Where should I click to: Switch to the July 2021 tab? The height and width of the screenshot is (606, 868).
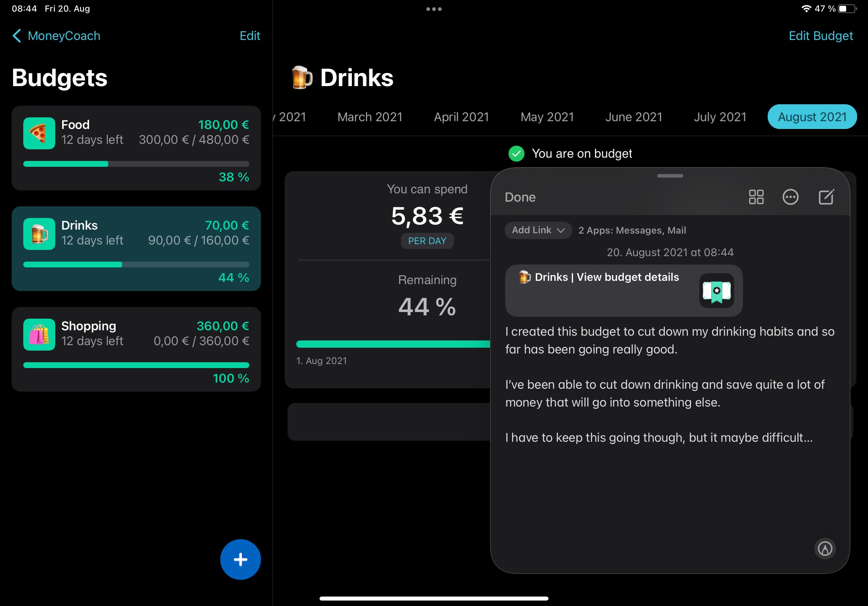pos(720,117)
